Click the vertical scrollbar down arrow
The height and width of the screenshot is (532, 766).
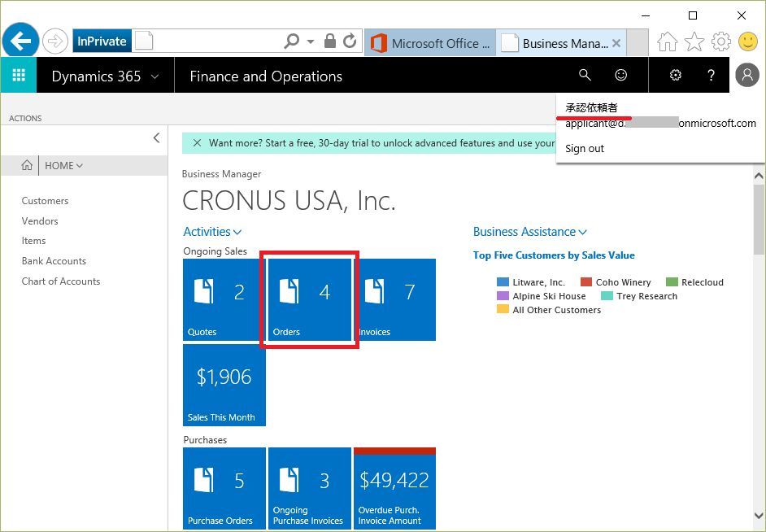[x=759, y=516]
